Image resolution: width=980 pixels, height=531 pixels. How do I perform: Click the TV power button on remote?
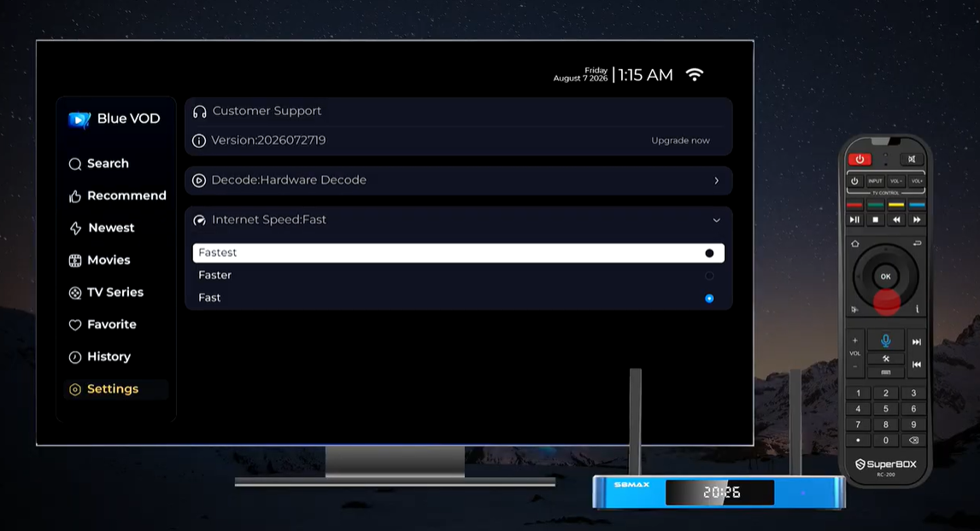[855, 181]
